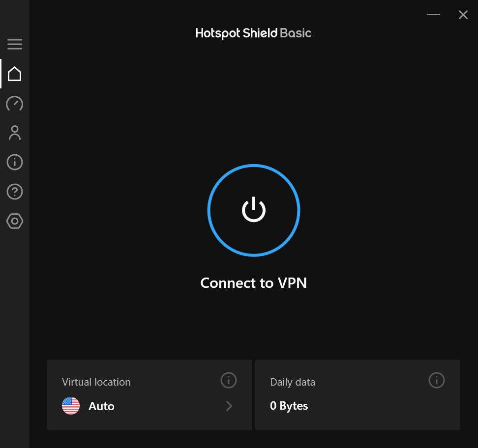Image resolution: width=478 pixels, height=448 pixels.
Task: Expand Virtual location with the chevron
Action: pos(229,406)
